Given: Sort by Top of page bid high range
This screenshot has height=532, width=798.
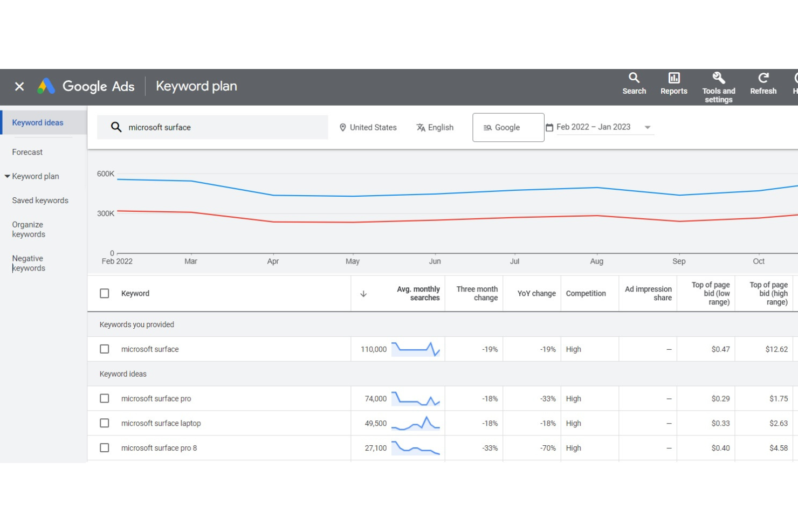Looking at the screenshot, I should tap(769, 293).
